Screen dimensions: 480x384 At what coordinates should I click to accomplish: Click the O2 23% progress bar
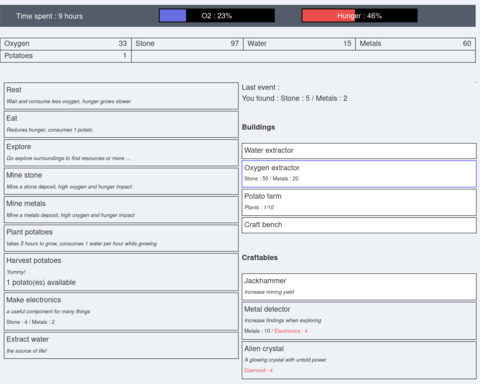click(217, 16)
